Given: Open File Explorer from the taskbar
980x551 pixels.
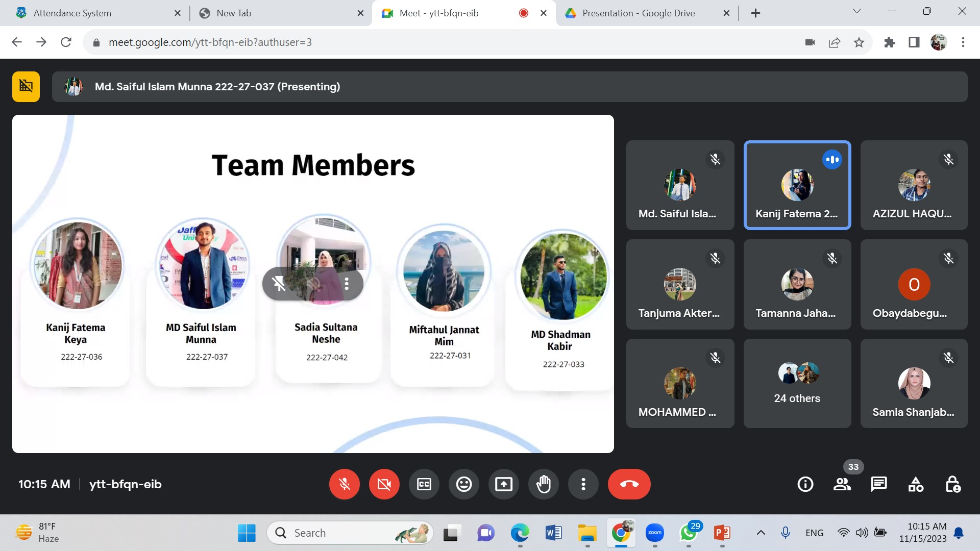Looking at the screenshot, I should click(587, 533).
